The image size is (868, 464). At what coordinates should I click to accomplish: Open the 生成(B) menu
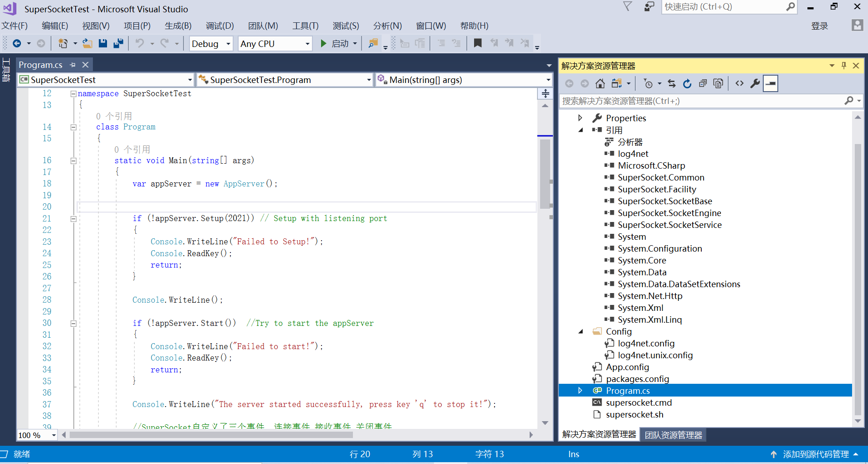[178, 26]
